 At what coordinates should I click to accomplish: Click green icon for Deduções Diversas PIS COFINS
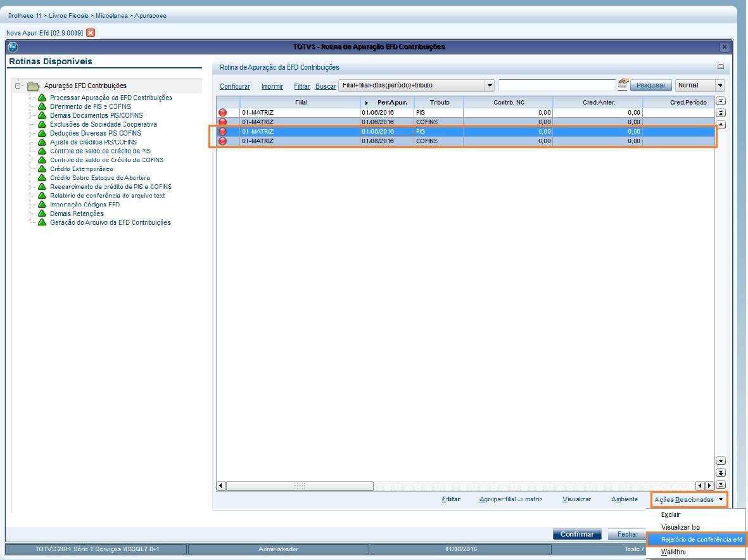point(42,134)
